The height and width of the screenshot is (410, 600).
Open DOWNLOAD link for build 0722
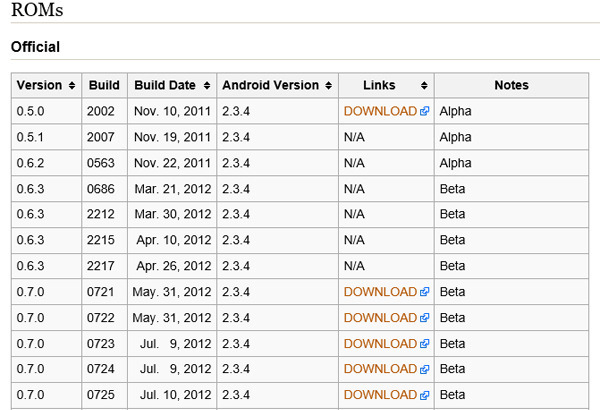pos(380,318)
